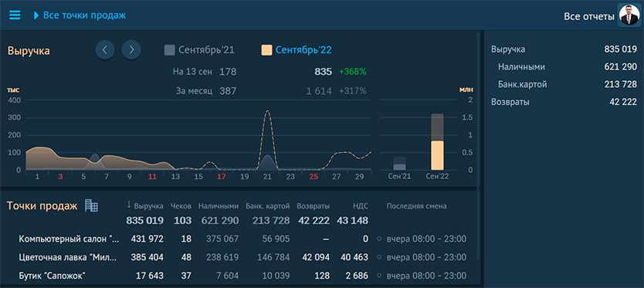The height and width of the screenshot is (288, 644).
Task: Sort table by Возвраты column
Action: tap(313, 206)
